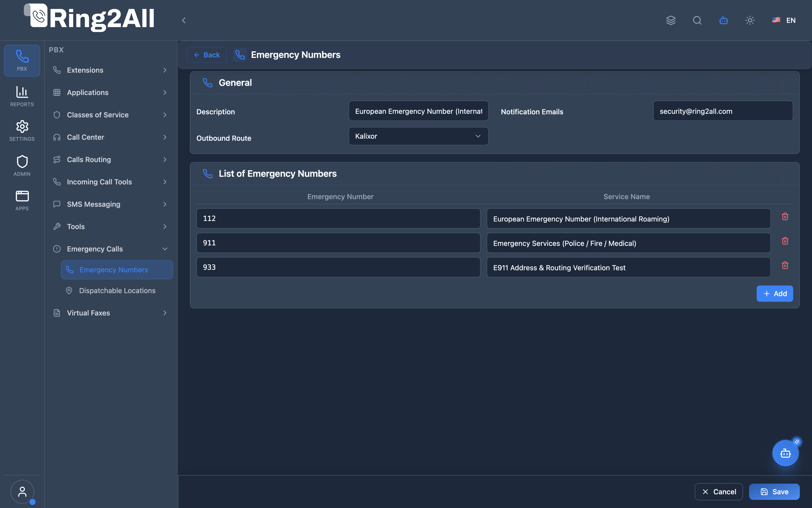Expand the Calls Routing menu

[110, 159]
